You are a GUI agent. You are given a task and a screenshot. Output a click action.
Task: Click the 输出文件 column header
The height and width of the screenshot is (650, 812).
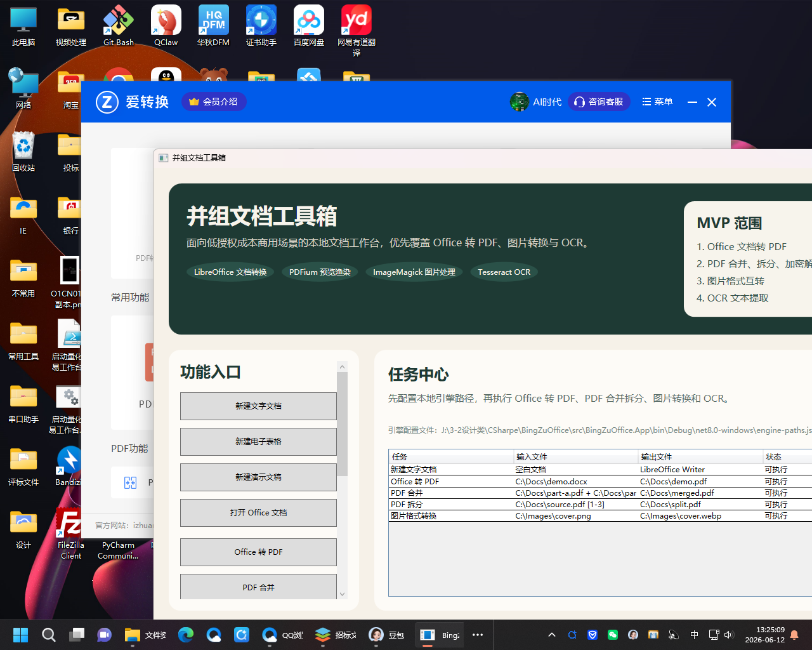pos(700,457)
